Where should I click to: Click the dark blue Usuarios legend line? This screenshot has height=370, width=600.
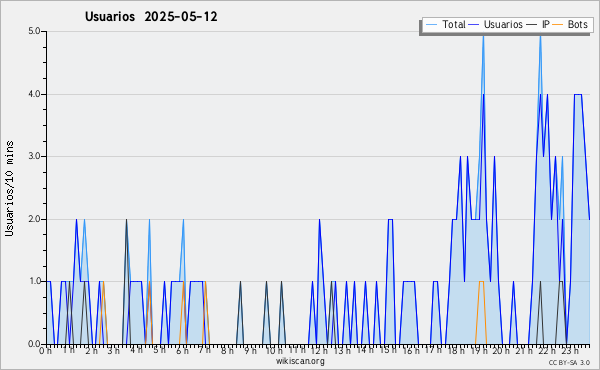474,25
